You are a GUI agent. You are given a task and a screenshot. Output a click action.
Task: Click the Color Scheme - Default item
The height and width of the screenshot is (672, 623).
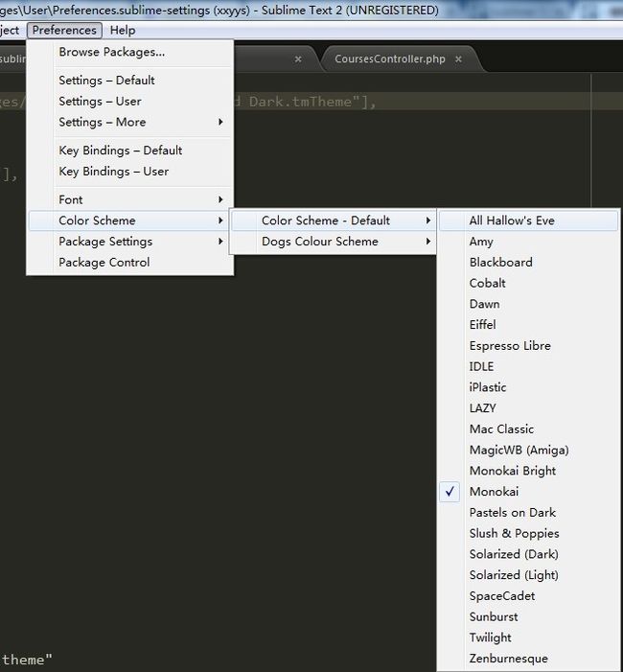[333, 220]
